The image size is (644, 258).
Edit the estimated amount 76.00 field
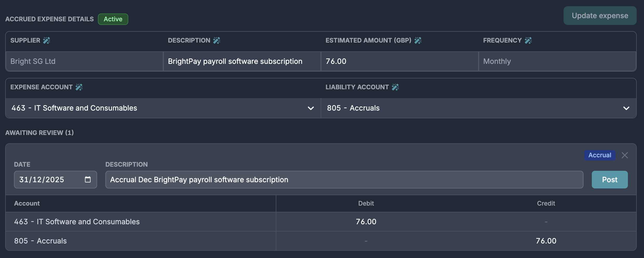click(x=400, y=61)
